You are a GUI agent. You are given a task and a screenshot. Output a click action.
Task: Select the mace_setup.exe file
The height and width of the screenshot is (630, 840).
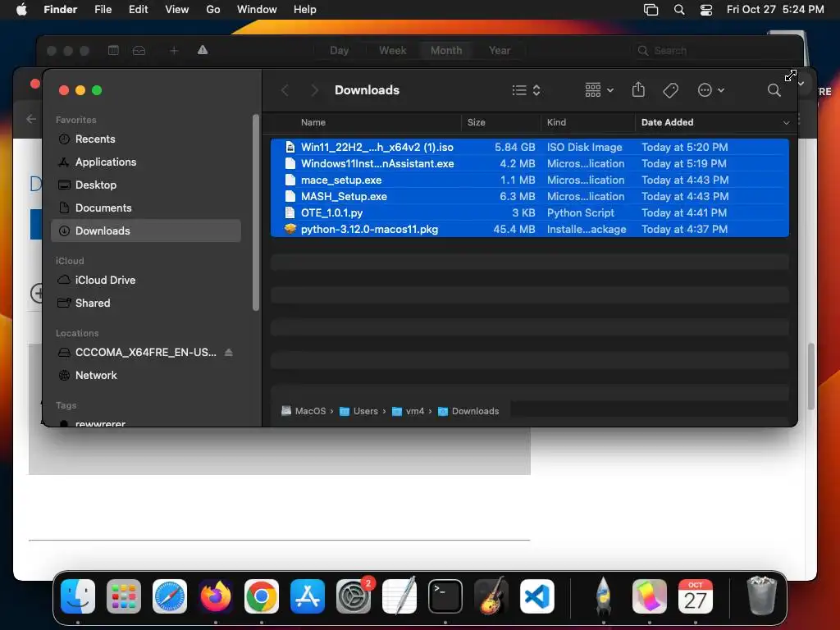(x=530, y=180)
